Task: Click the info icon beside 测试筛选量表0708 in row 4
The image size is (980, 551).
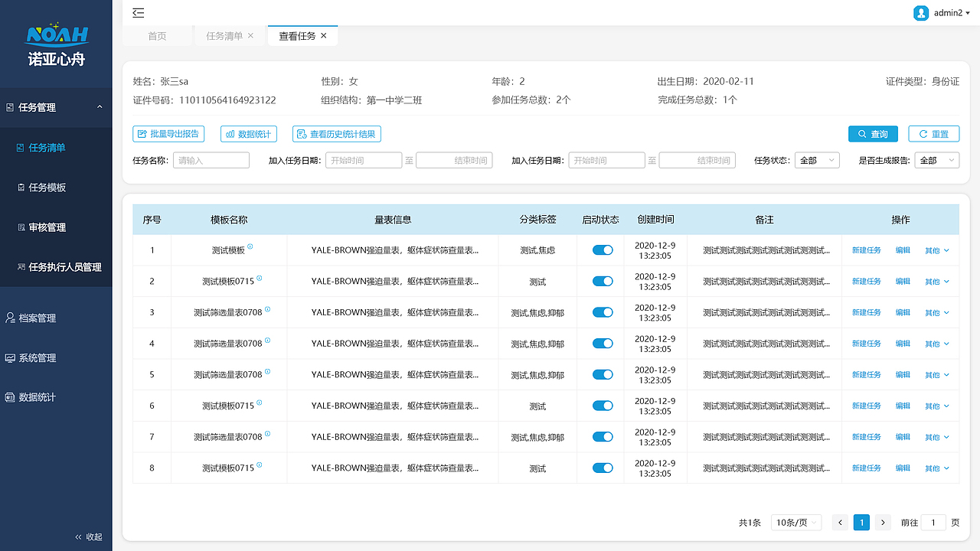Action: click(268, 341)
